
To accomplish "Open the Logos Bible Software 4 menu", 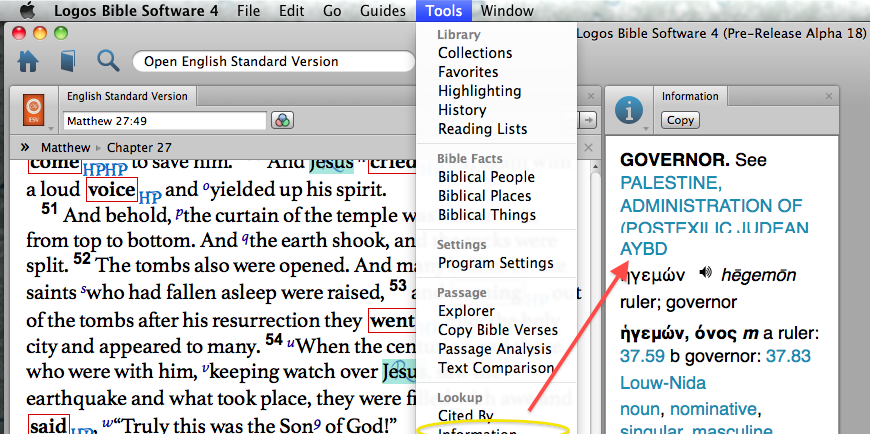I will pos(136,10).
